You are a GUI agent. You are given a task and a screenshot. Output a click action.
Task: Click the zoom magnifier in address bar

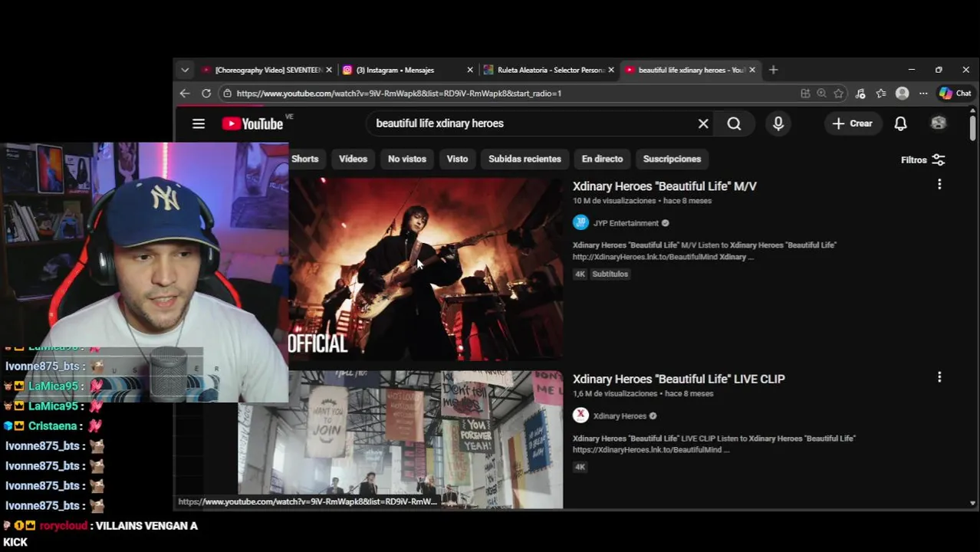[x=822, y=94]
